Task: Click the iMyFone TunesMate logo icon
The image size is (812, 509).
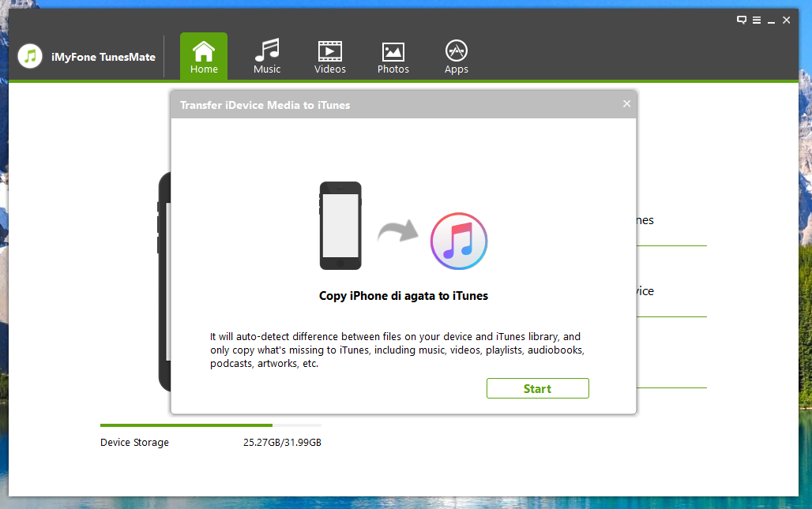Action: [x=30, y=56]
